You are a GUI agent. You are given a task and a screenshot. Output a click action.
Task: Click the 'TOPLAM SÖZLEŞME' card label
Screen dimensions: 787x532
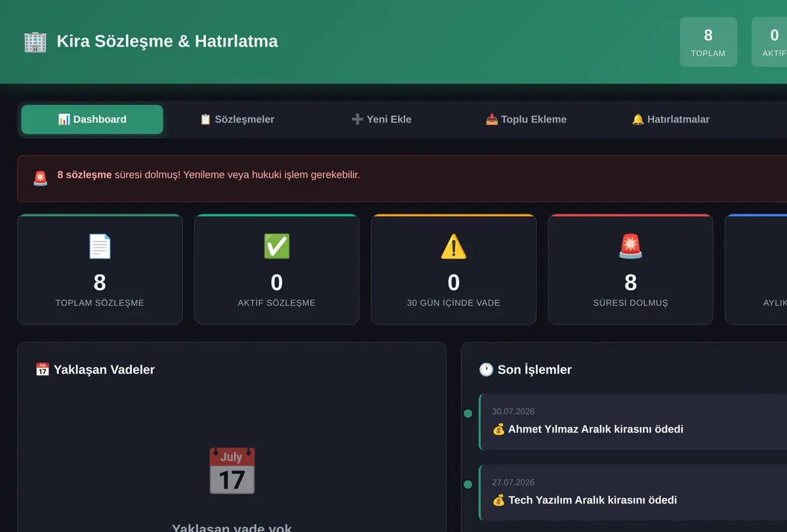(x=100, y=303)
